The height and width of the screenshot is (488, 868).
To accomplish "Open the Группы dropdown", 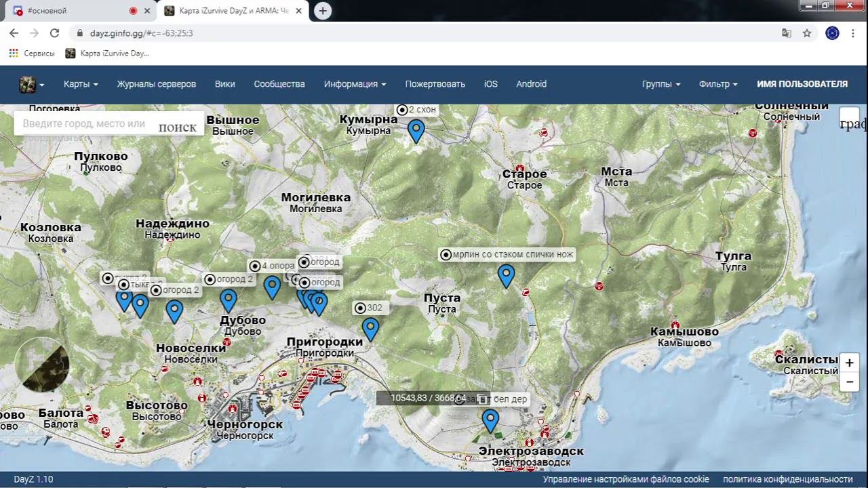I will [x=661, y=84].
